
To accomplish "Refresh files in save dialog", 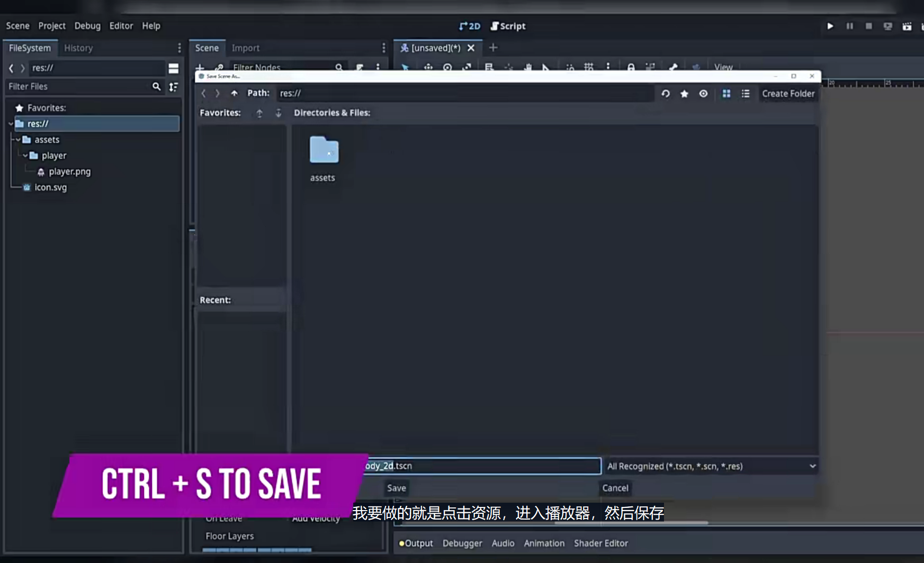I will [666, 94].
